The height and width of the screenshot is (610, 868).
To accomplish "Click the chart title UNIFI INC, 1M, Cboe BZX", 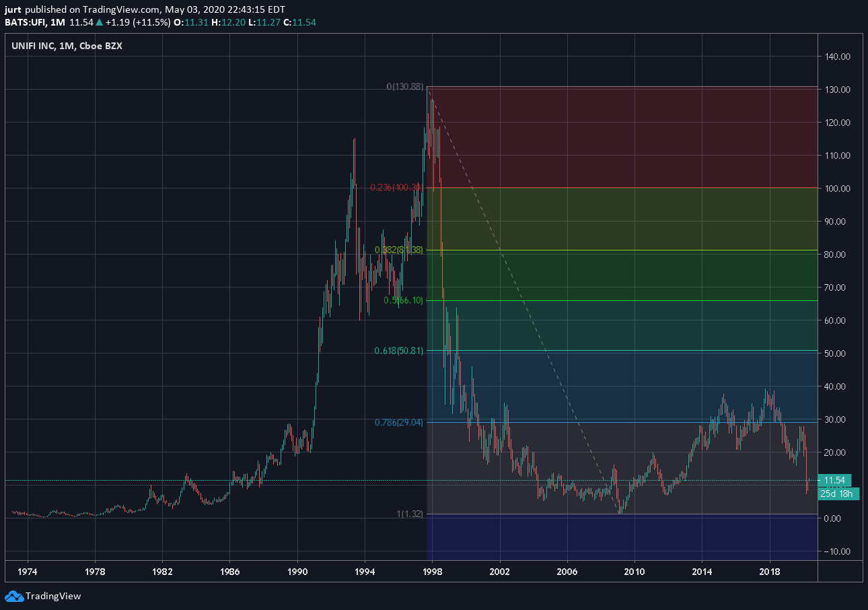I will coord(67,46).
